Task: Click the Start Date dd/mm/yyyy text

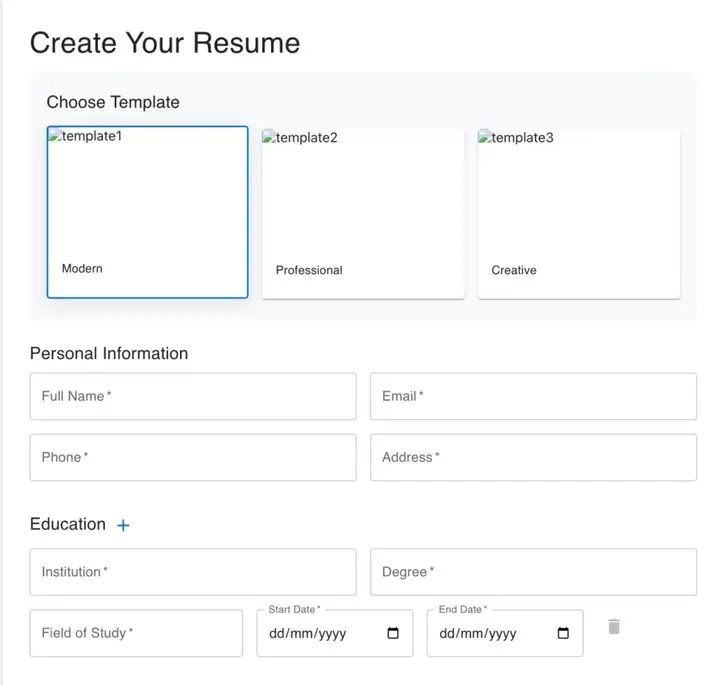Action: [x=308, y=634]
